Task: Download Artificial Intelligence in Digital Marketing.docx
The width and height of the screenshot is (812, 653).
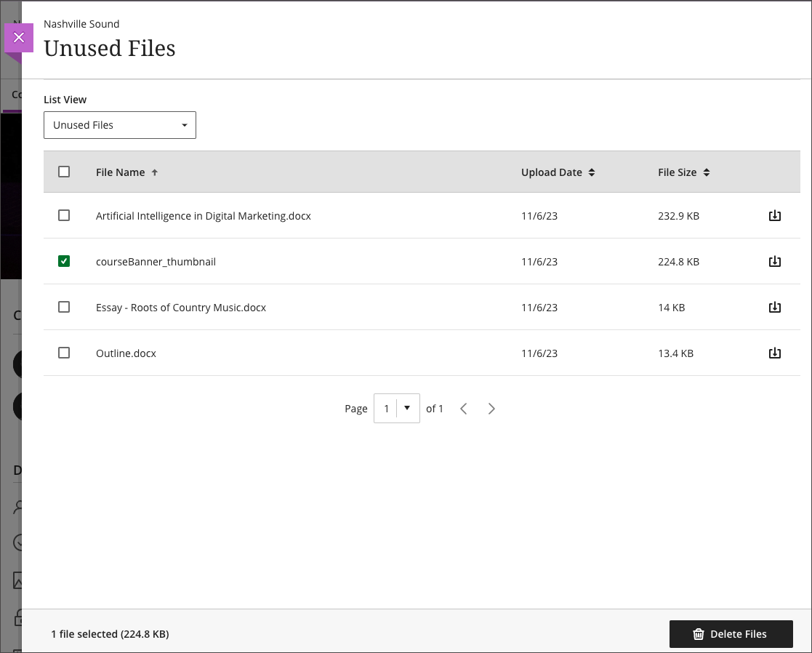Action: [774, 215]
